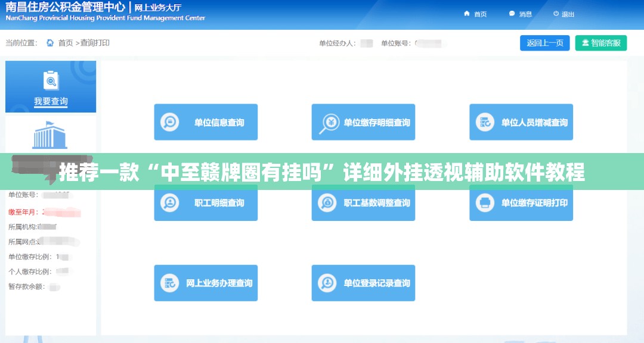This screenshot has width=644, height=343.
Task: Open 职工基数调整查询 button
Action: pos(363,202)
